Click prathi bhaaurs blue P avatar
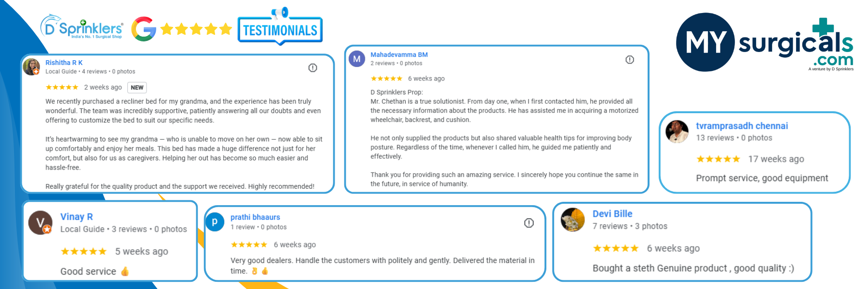The height and width of the screenshot is (289, 868). (215, 222)
